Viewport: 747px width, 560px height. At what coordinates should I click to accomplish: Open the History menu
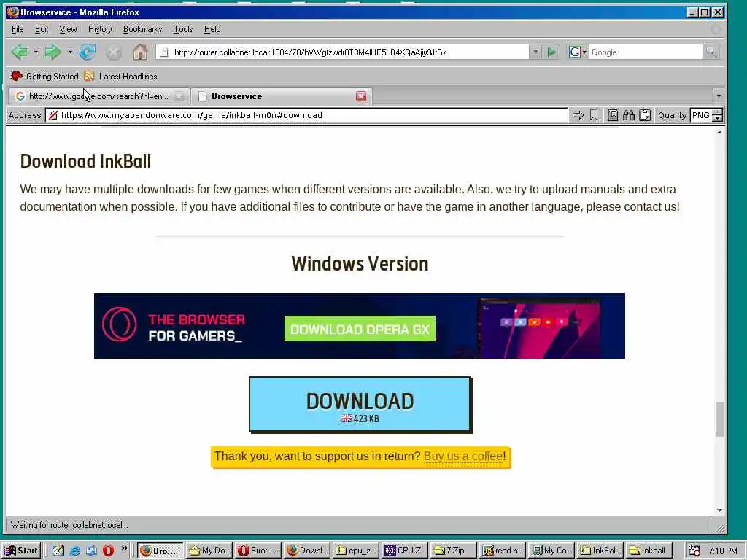click(x=100, y=29)
